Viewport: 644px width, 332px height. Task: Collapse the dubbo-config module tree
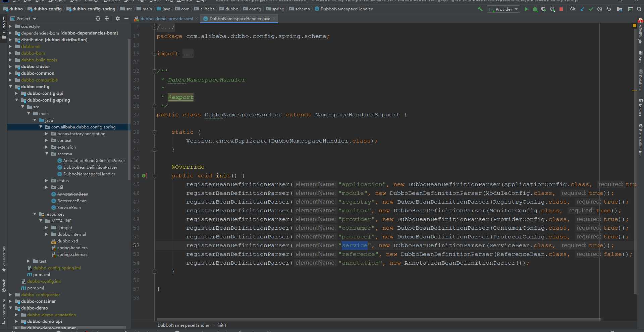tap(10, 87)
